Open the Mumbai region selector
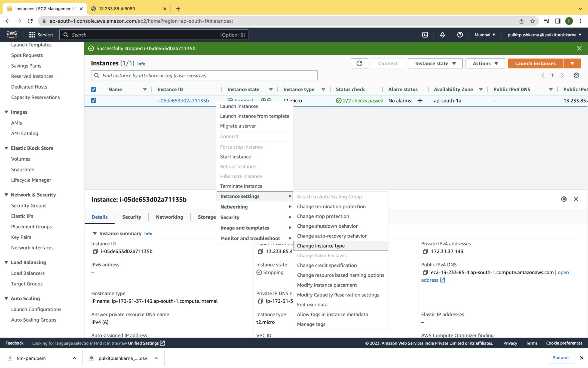The height and width of the screenshot is (368, 588). pyautogui.click(x=485, y=35)
